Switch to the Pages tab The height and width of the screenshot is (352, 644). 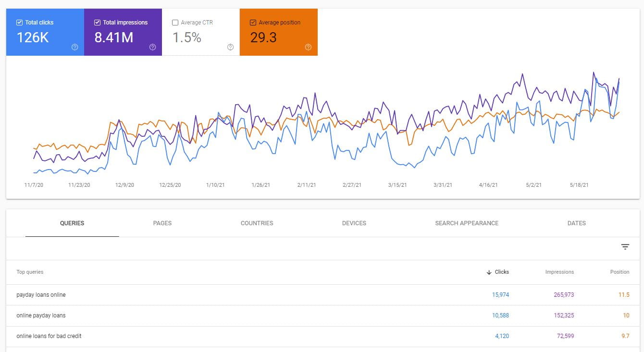(x=162, y=223)
